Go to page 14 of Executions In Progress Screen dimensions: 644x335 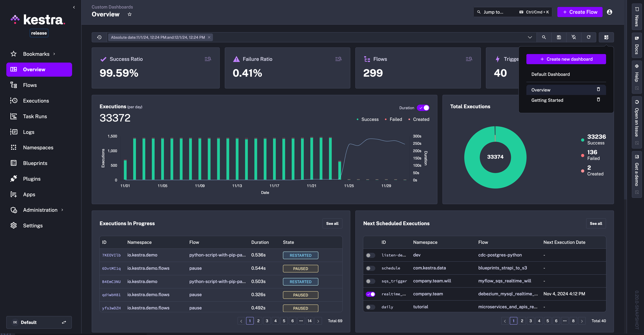click(x=310, y=321)
